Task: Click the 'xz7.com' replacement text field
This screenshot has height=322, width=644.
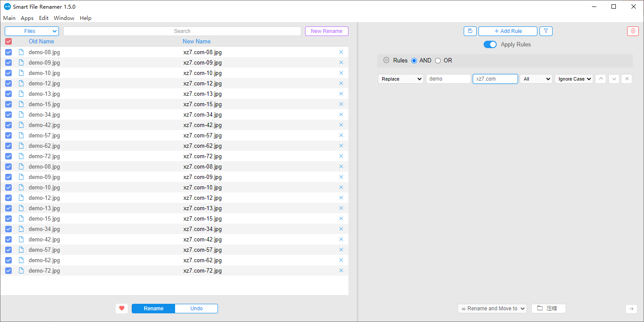Action: click(x=495, y=79)
